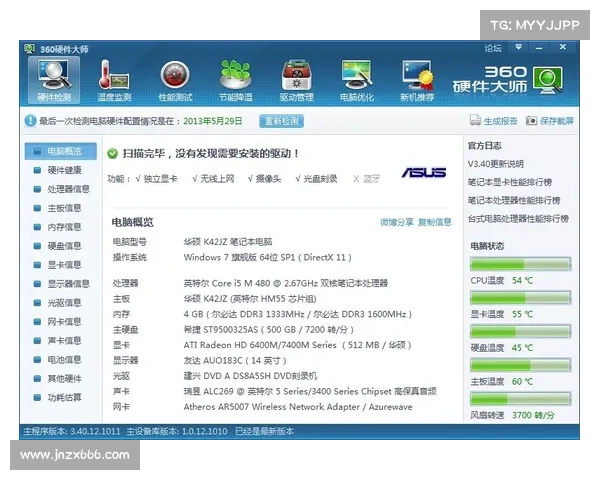The height and width of the screenshot is (480, 600).
Task: Open 论坛 forum link in title bar
Action: click(493, 48)
